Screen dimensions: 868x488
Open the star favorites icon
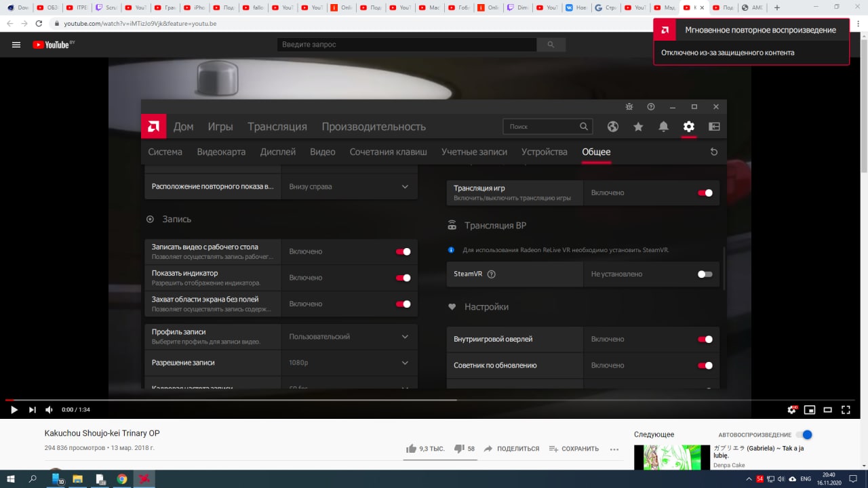[x=638, y=127]
